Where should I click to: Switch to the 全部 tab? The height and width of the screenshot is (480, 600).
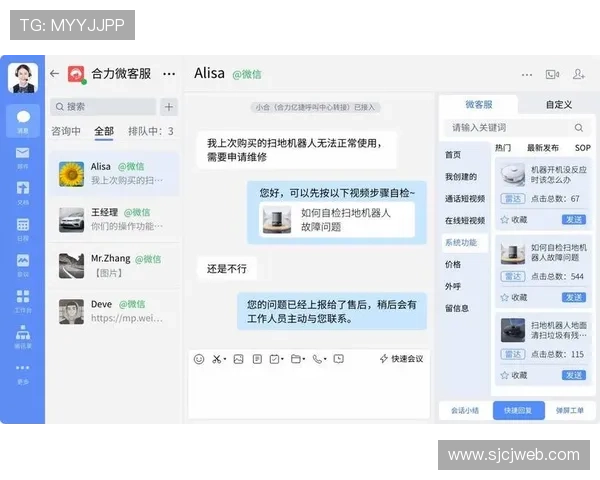[104, 131]
